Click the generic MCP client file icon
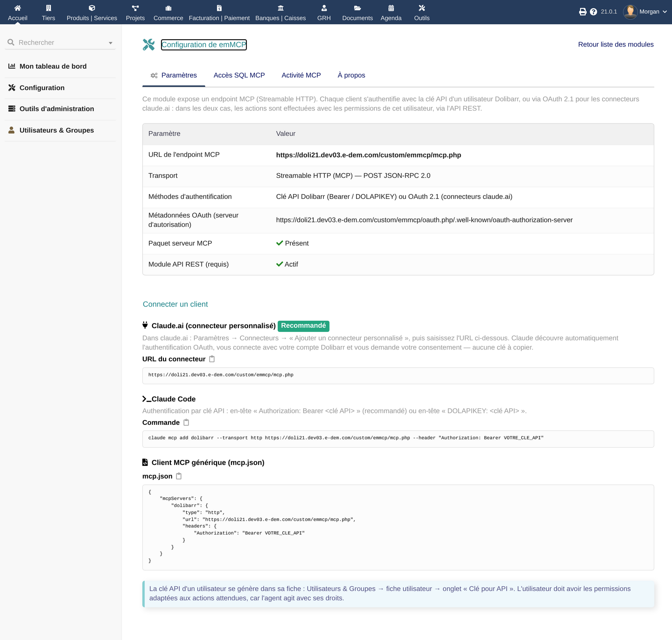 tap(145, 463)
